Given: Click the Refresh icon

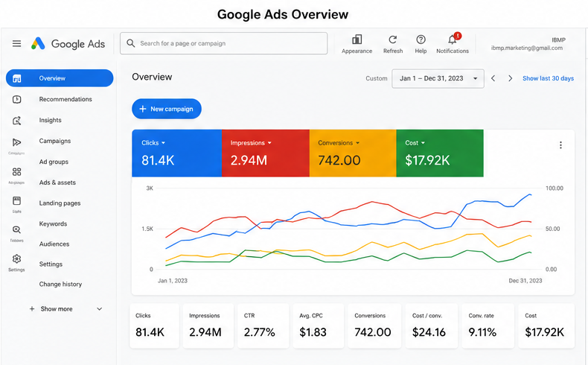Looking at the screenshot, I should click(x=393, y=39).
